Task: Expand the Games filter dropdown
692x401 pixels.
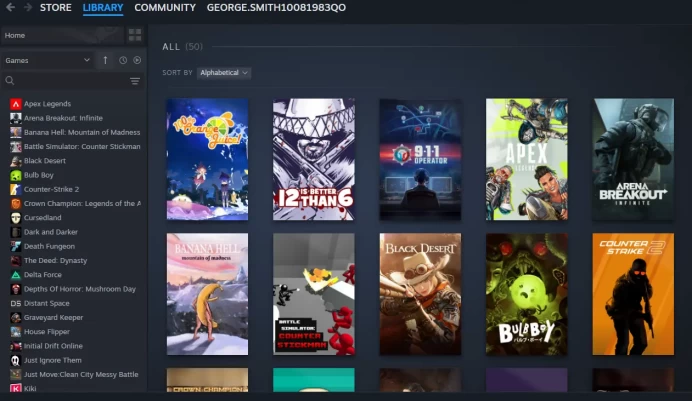Action: pos(47,60)
